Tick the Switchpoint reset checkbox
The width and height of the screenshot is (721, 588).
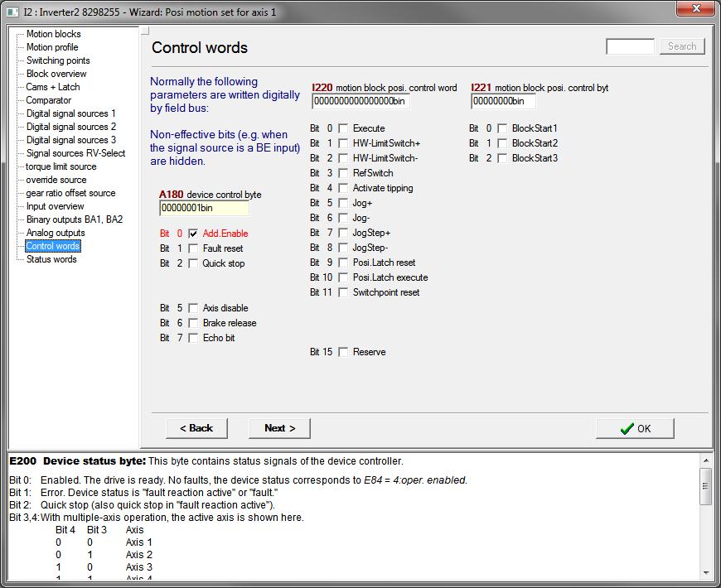(343, 292)
